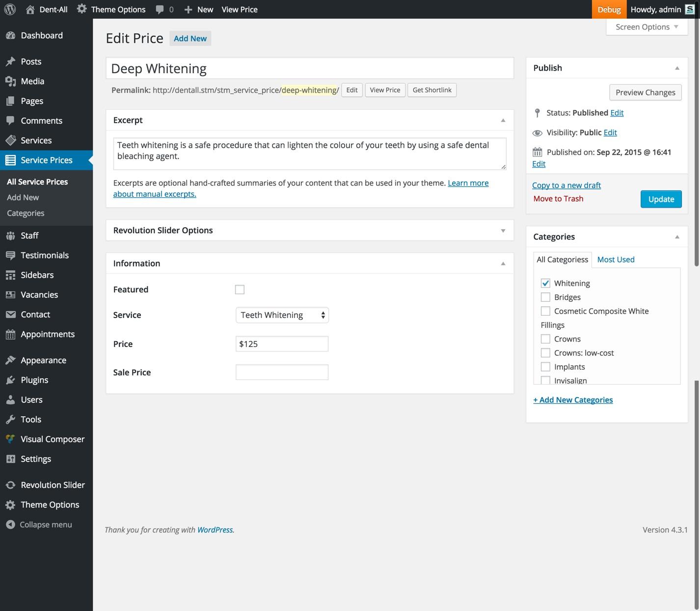Open the Service dropdown showing Teeth Whitening
700x611 pixels.
282,315
